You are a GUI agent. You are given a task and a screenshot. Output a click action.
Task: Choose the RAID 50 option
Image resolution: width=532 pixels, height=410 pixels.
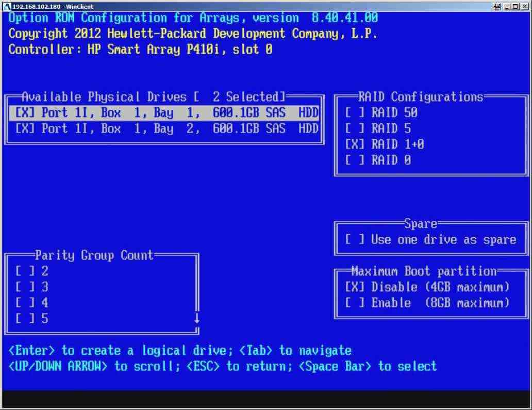[381, 112]
